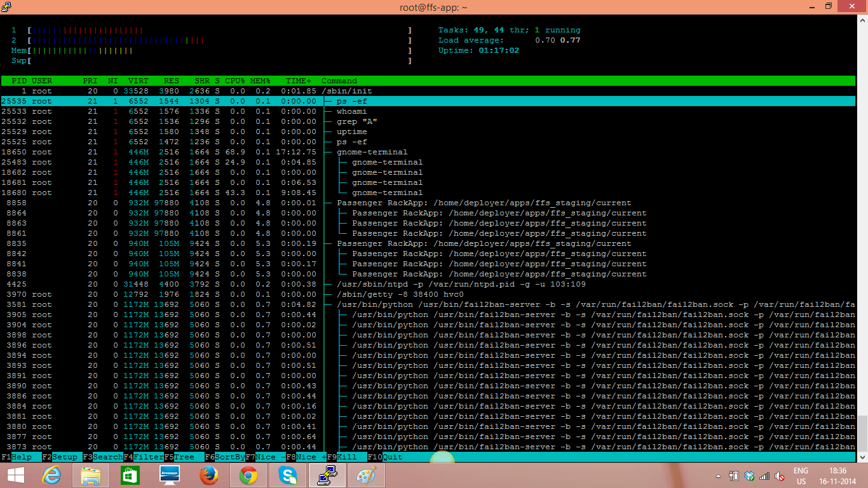Click F8 Nice + in htop footer
Image resolution: width=868 pixels, height=488 pixels.
coord(306,457)
